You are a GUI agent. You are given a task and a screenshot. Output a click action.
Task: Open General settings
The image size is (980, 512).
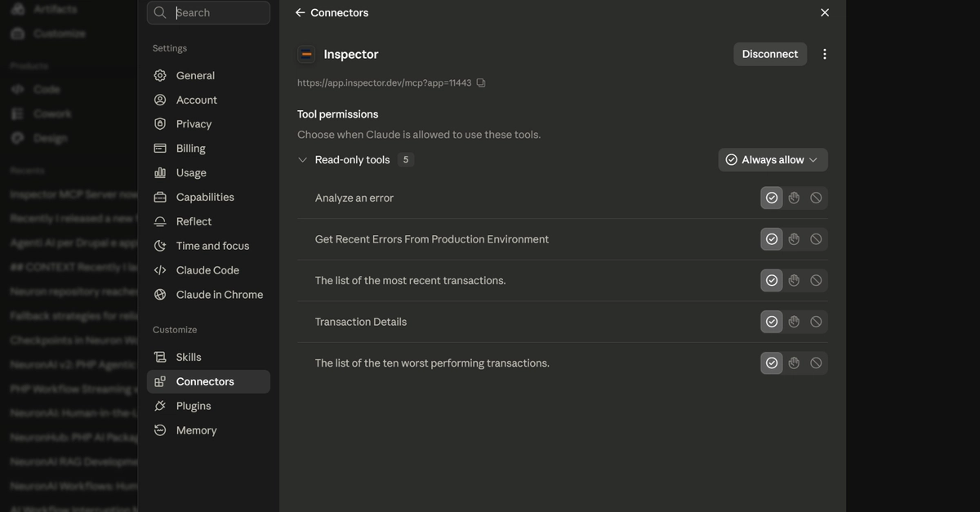[208, 75]
